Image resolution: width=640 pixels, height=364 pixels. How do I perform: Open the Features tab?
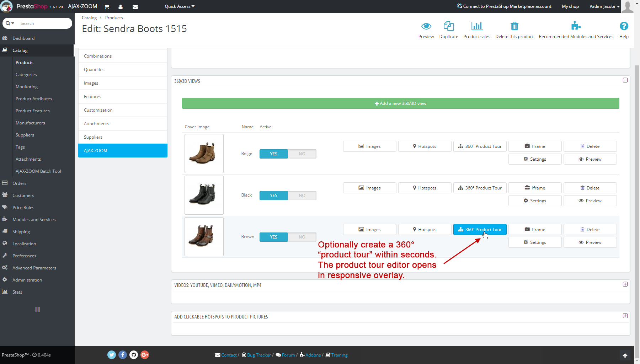click(x=123, y=97)
